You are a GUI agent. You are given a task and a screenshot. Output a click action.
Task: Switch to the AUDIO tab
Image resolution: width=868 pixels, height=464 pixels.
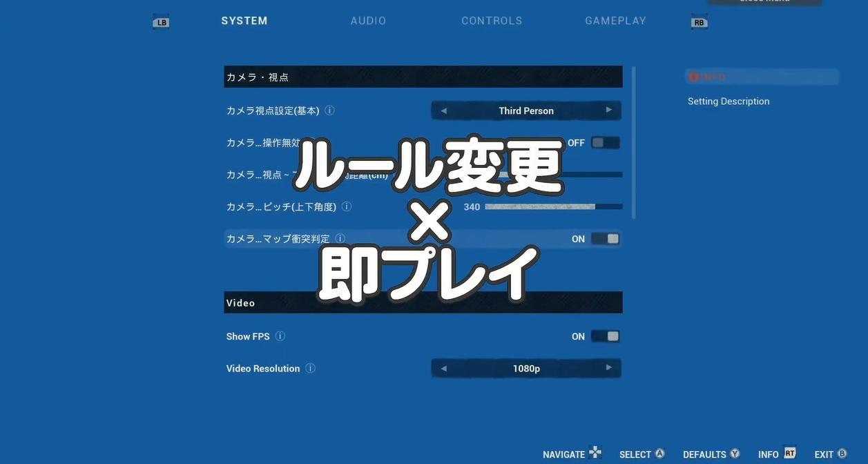(368, 21)
